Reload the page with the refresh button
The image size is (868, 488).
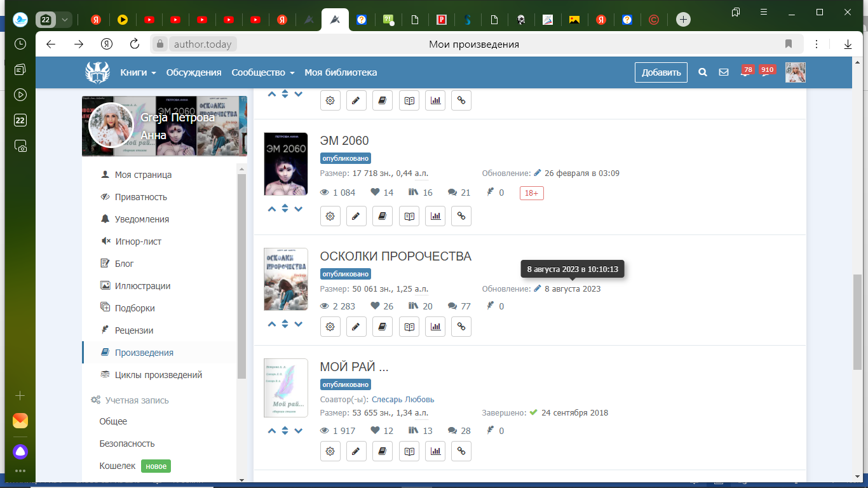pos(134,44)
